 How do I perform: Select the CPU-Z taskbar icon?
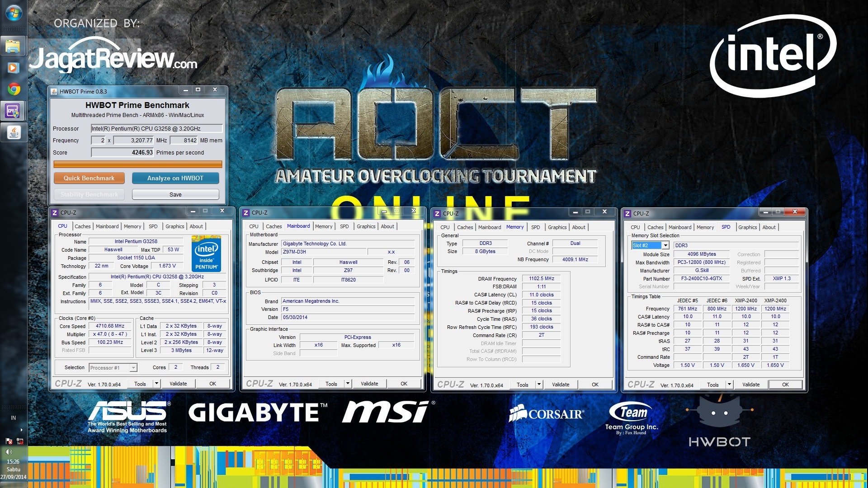point(13,111)
